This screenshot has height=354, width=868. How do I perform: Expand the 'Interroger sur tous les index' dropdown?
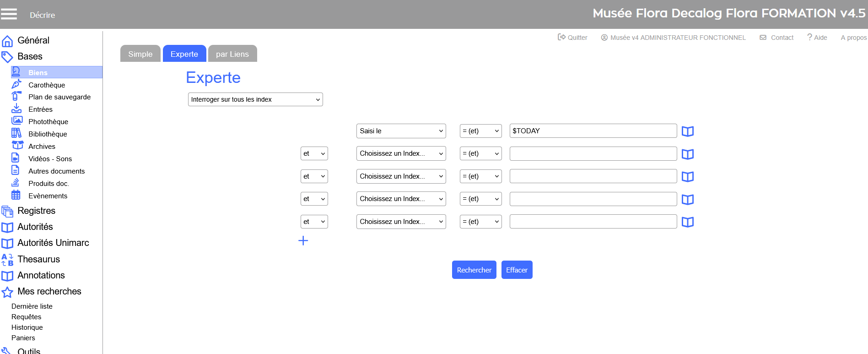point(255,99)
